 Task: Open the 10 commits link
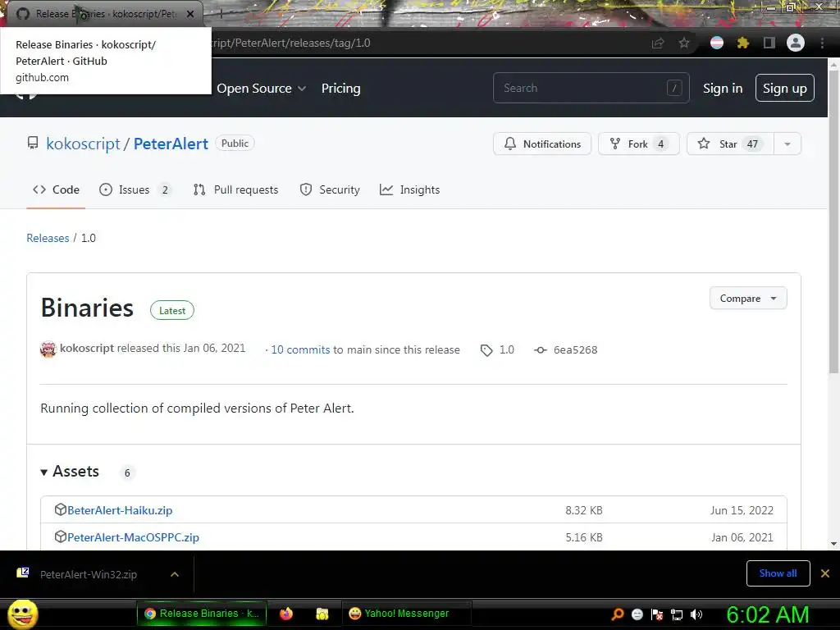(300, 349)
